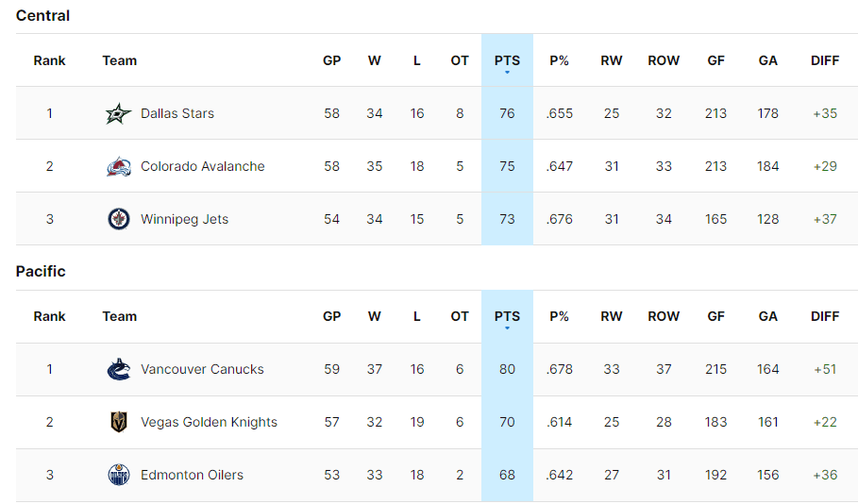The width and height of the screenshot is (858, 504).
Task: Sort Pacific table by GF column
Action: pyautogui.click(x=715, y=316)
